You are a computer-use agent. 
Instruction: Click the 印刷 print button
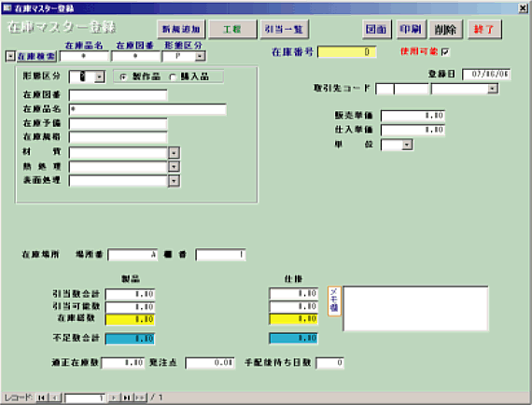point(411,29)
